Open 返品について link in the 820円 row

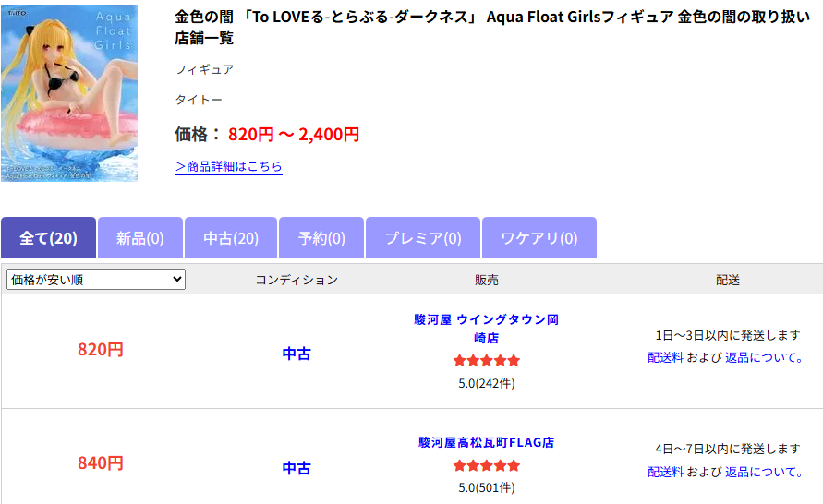764,357
